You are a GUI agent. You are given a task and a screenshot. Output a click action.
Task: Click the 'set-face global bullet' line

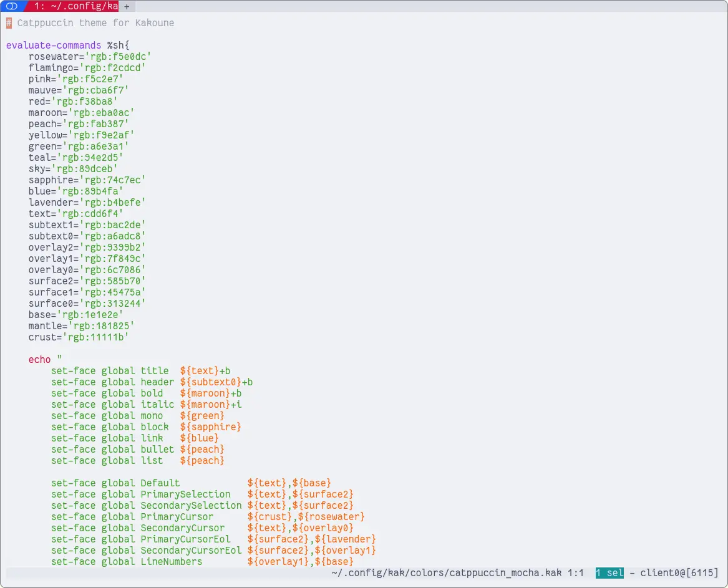click(138, 449)
